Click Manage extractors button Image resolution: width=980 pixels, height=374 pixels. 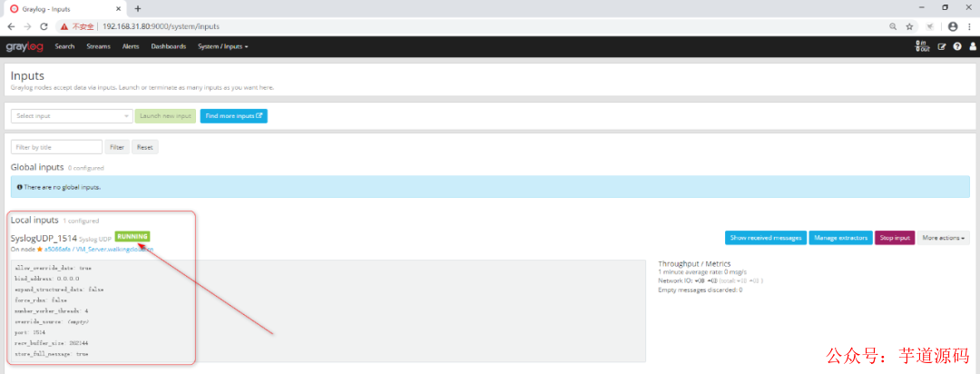[840, 238]
